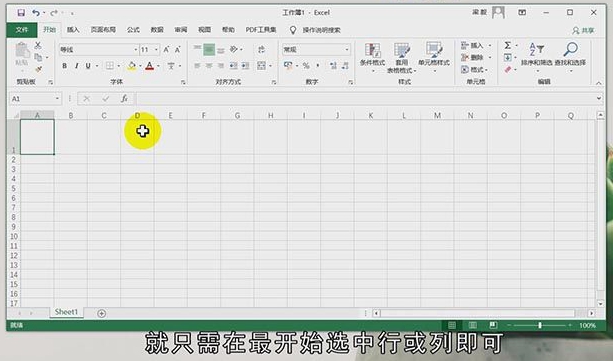613x361 pixels.
Task: Decrease indent
Action: [234, 66]
